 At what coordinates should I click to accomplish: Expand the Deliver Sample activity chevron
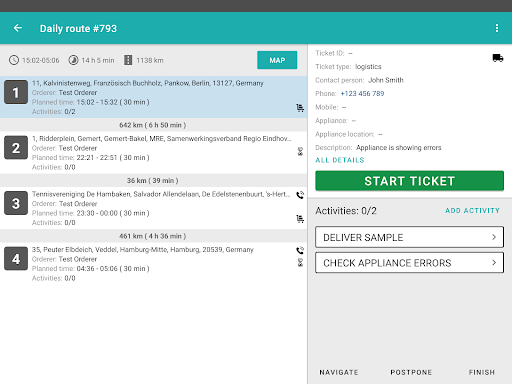494,237
